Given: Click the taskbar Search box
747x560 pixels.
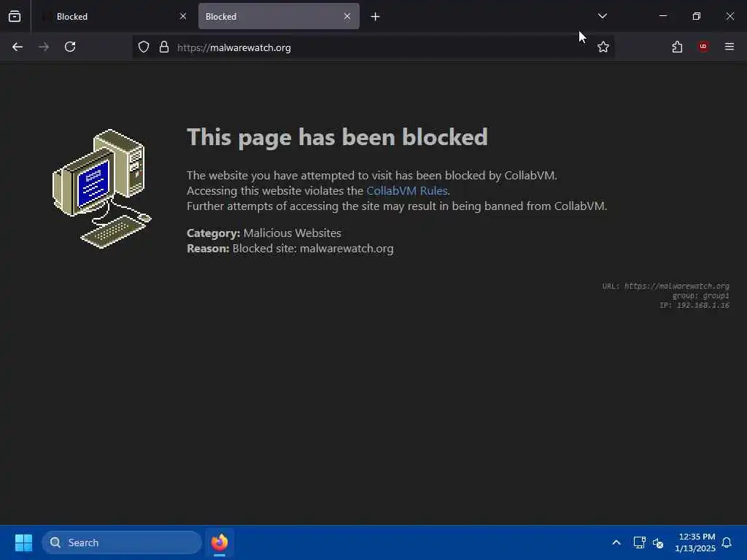Looking at the screenshot, I should coord(122,542).
